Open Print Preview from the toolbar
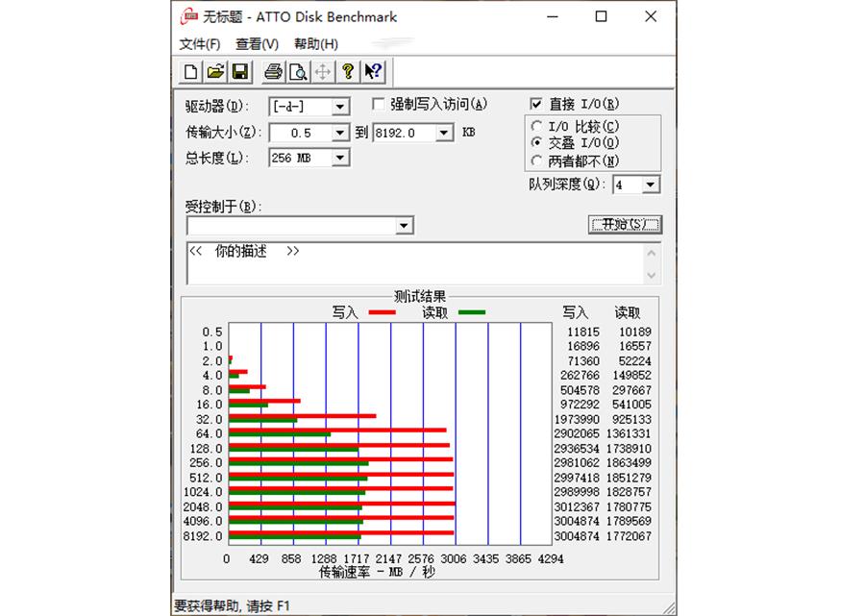Viewport: 865px width, 616px height. [x=299, y=71]
